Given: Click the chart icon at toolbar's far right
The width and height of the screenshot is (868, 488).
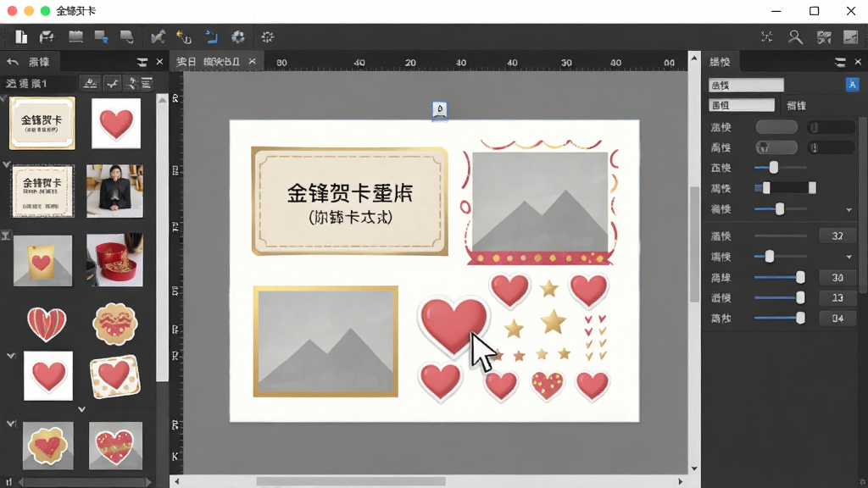Looking at the screenshot, I should (850, 37).
